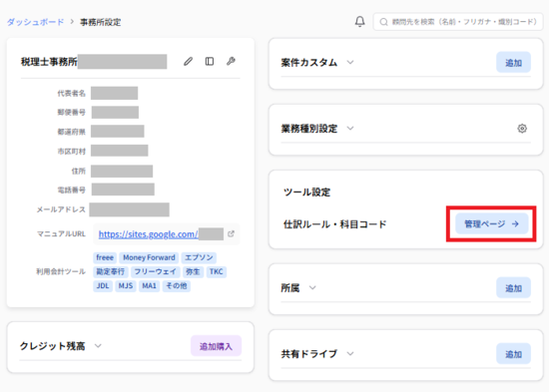This screenshot has height=392, width=549.
Task: Click the 住所 field label
Action: click(x=79, y=171)
